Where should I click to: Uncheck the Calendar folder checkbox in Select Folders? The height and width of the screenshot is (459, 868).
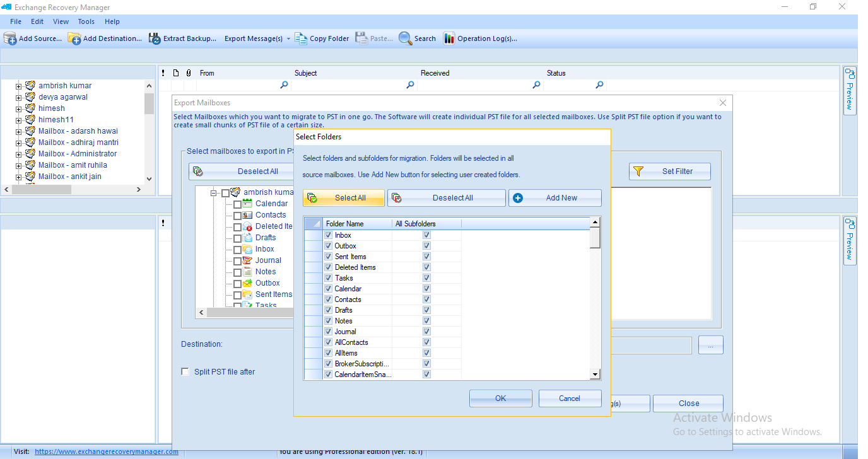point(328,289)
